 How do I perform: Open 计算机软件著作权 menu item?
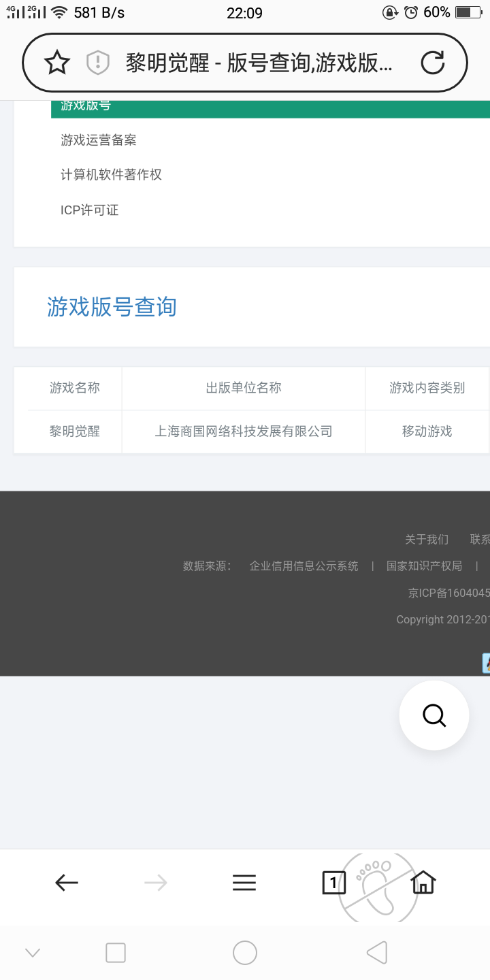coord(112,175)
